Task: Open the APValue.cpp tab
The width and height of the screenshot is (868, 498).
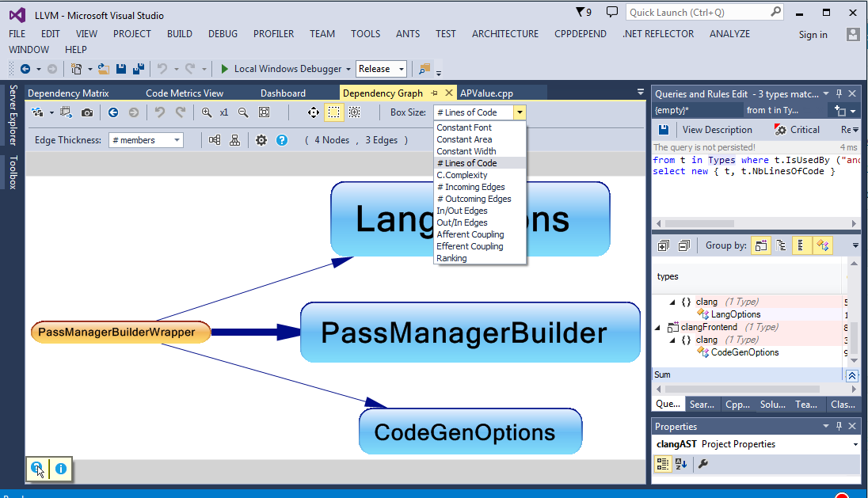Action: 486,93
